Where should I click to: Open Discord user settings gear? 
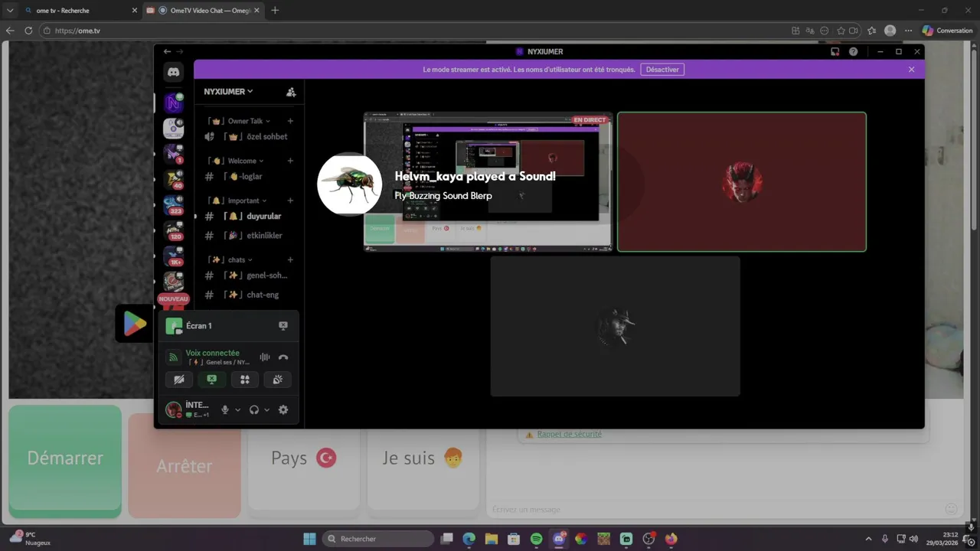click(x=283, y=409)
